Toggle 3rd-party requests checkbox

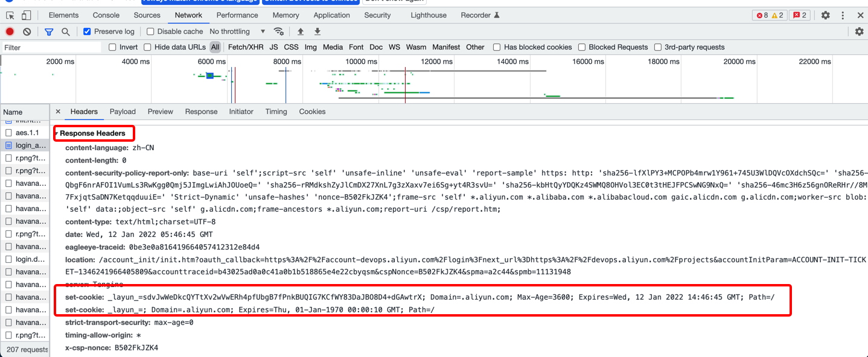(658, 47)
